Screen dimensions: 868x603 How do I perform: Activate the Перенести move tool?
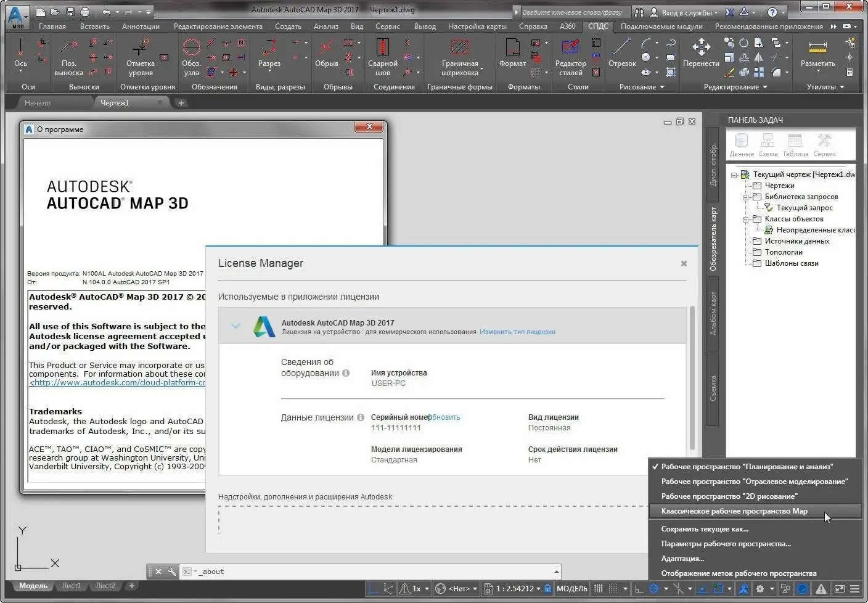701,54
